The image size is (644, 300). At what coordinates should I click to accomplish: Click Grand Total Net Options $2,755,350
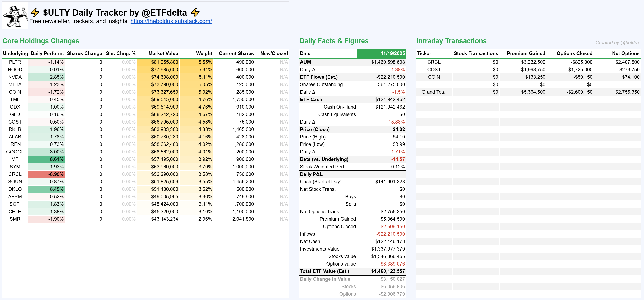coord(627,92)
